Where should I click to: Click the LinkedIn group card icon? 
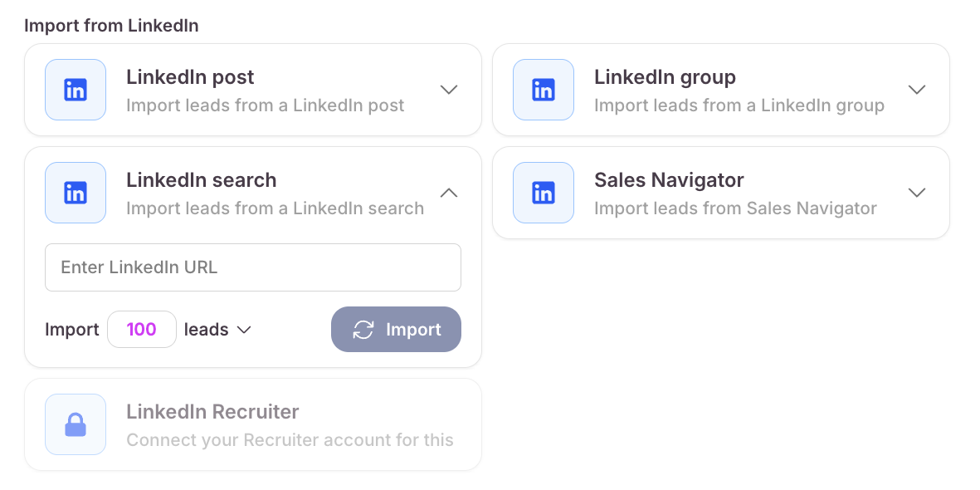[x=544, y=90]
